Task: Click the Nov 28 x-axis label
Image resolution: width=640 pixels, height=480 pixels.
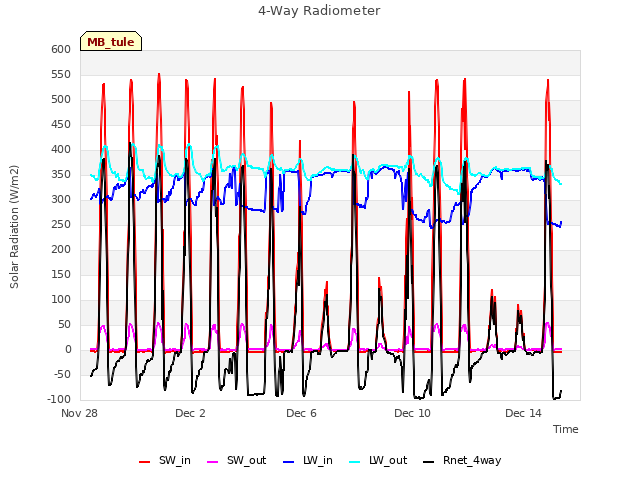Action: (80, 413)
